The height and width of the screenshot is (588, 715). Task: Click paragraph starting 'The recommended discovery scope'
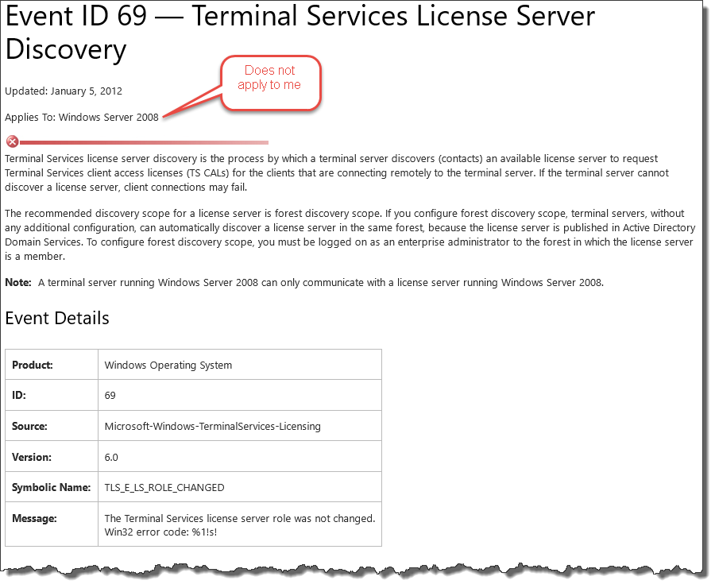pyautogui.click(x=350, y=234)
